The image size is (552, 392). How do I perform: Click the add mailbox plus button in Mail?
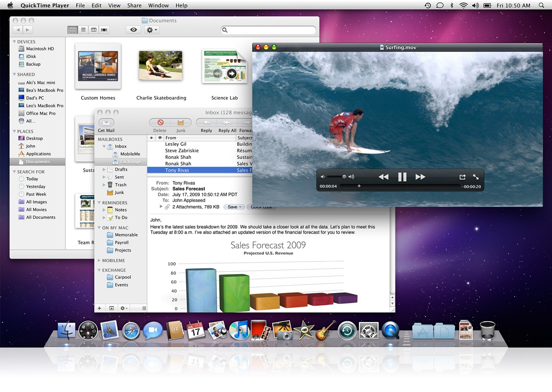99,308
